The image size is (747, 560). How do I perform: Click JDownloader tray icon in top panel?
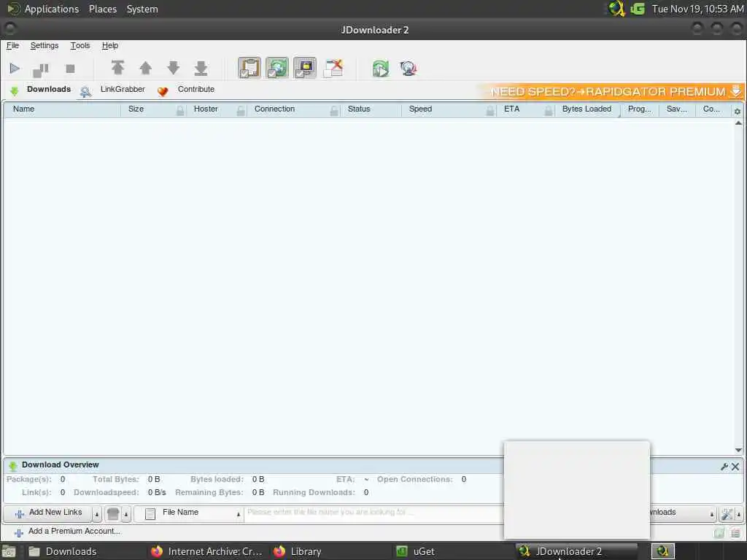coord(617,9)
